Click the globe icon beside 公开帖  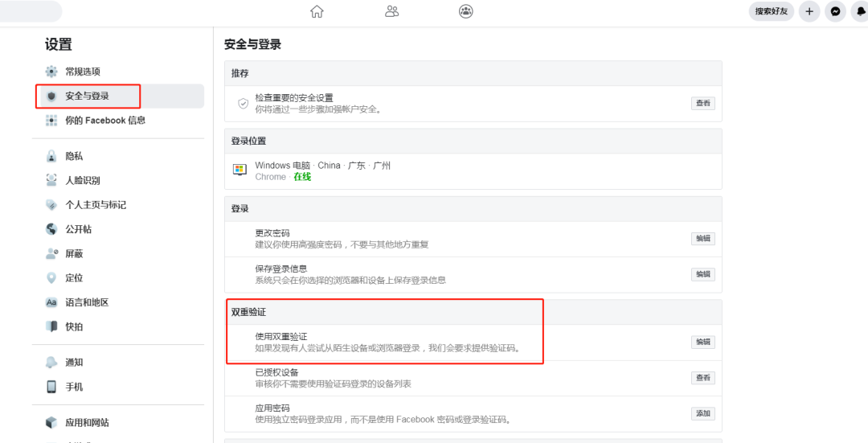click(51, 229)
